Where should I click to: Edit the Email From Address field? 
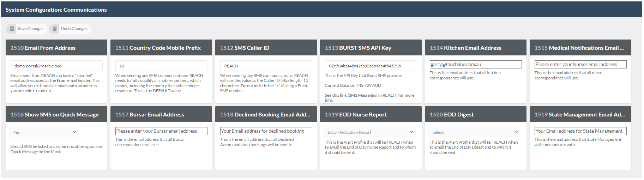(x=56, y=66)
